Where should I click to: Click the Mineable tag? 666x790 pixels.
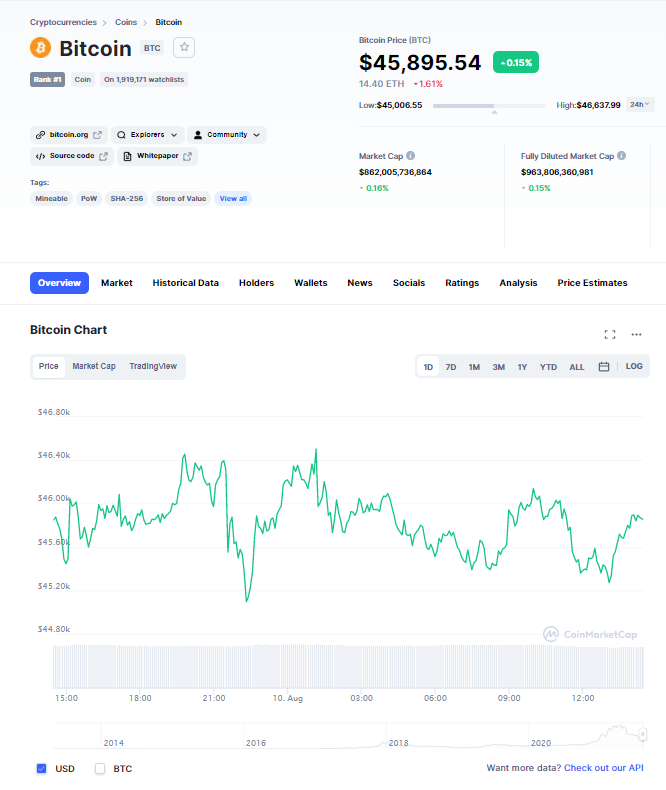[51, 199]
